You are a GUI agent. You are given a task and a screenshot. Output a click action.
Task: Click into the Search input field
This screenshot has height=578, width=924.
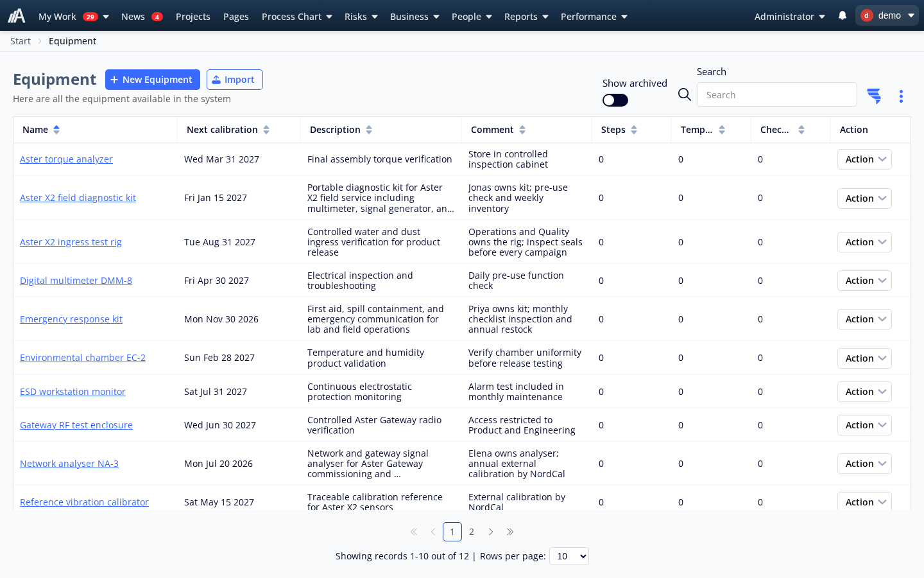[x=777, y=94]
